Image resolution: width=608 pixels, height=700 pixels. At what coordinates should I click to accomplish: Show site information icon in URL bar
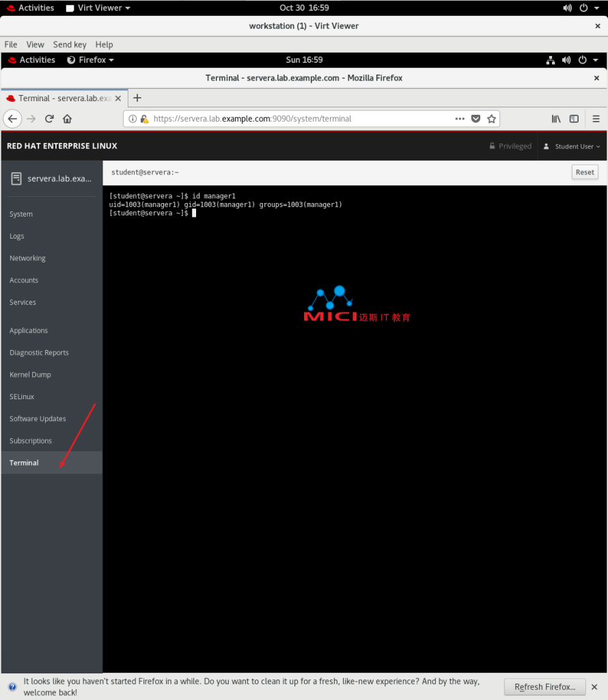pyautogui.click(x=133, y=119)
